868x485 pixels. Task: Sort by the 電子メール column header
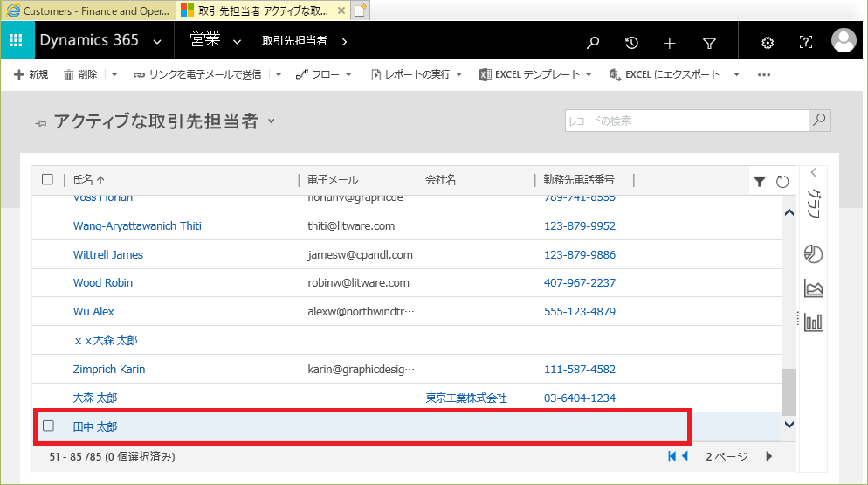(333, 180)
